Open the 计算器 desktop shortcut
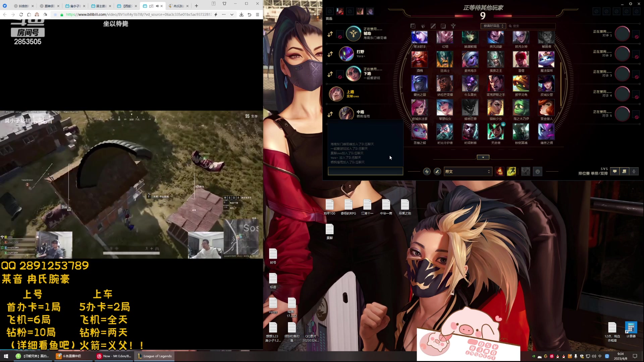 click(x=631, y=330)
